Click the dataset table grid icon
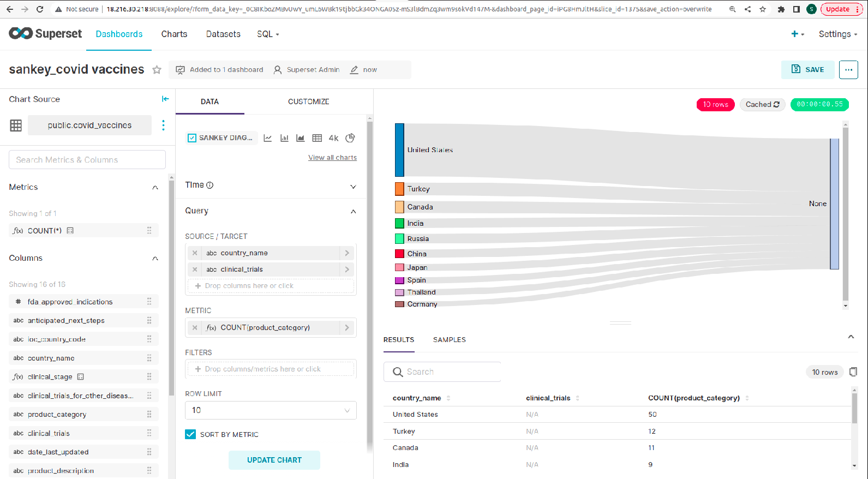The image size is (868, 479). [x=16, y=125]
